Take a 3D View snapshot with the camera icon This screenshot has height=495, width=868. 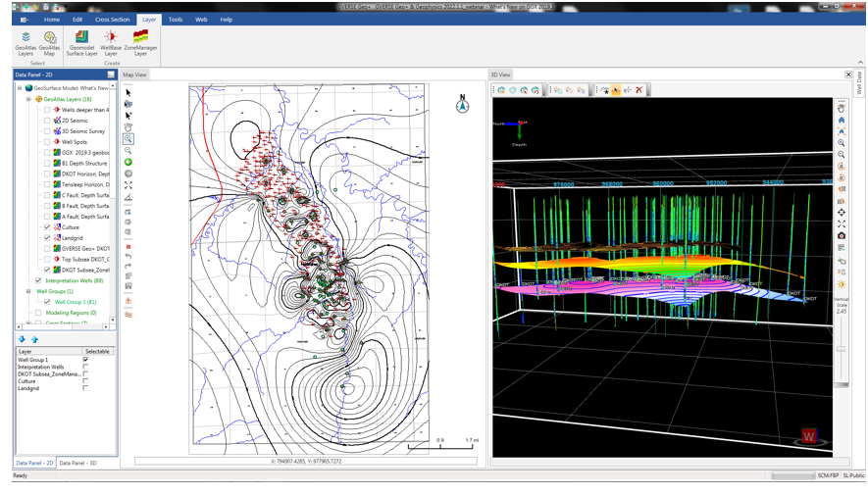click(x=842, y=235)
